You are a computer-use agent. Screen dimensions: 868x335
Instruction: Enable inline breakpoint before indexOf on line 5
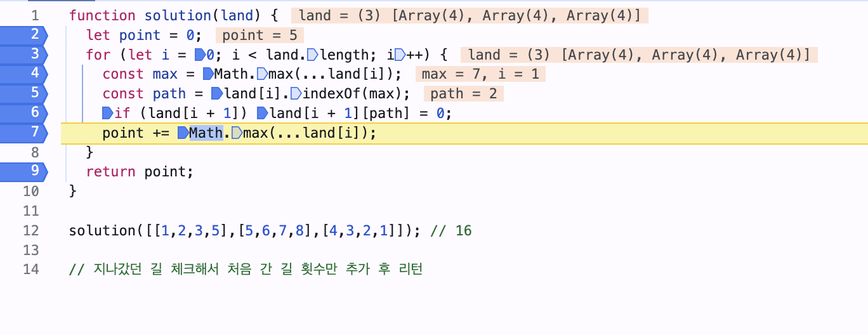295,94
